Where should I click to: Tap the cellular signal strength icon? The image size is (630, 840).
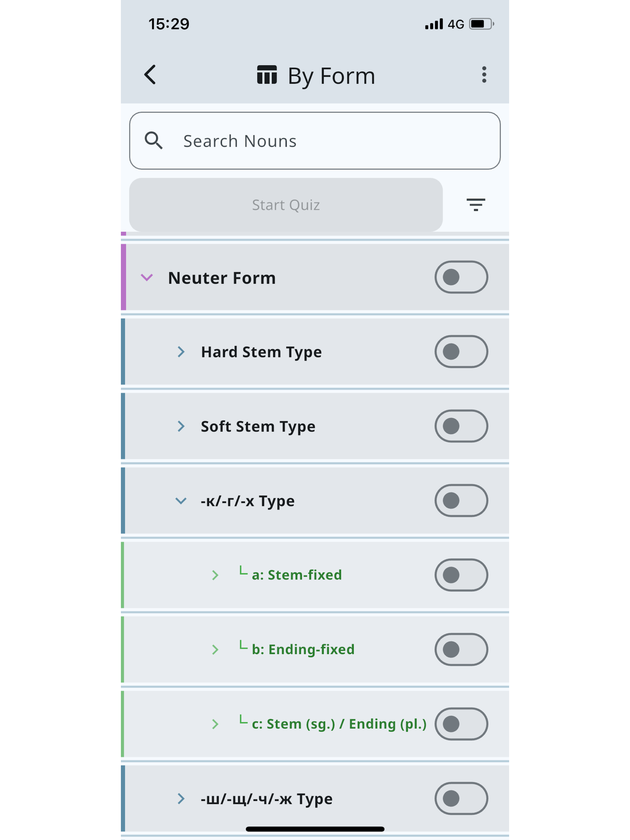tap(434, 24)
